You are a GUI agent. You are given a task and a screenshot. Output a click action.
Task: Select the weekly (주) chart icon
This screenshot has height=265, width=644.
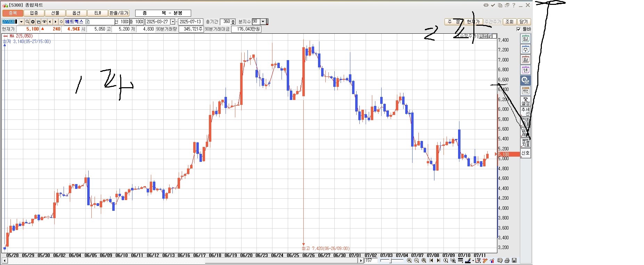(525, 49)
